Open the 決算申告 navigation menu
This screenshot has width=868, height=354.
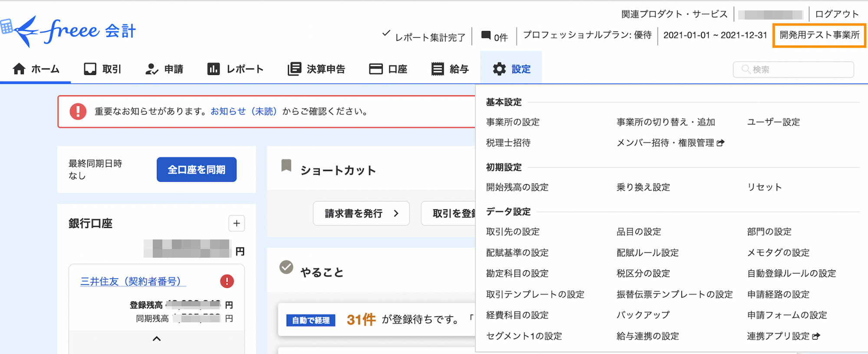[x=316, y=69]
